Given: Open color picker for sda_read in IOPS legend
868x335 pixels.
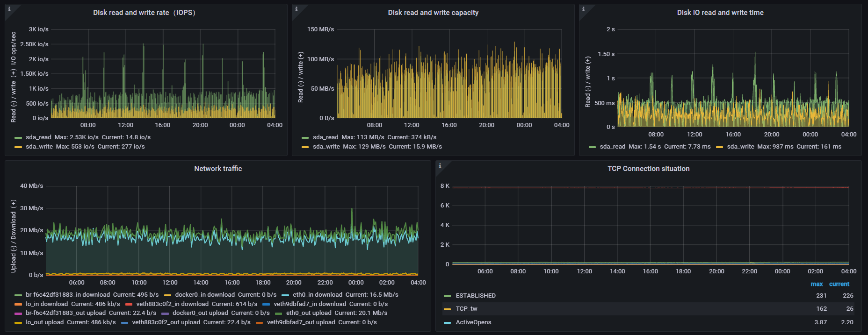Looking at the screenshot, I should point(18,138).
